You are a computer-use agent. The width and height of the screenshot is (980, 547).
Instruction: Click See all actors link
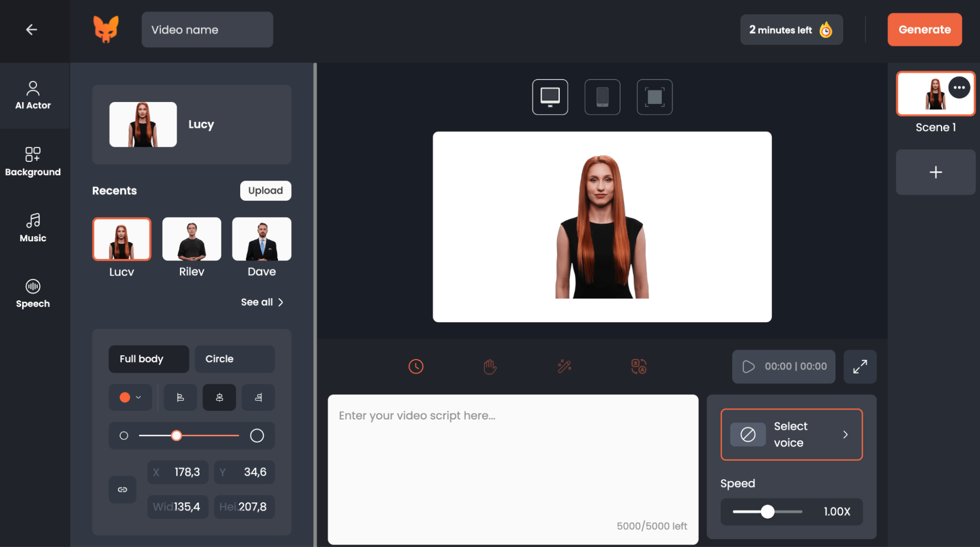pyautogui.click(x=262, y=302)
